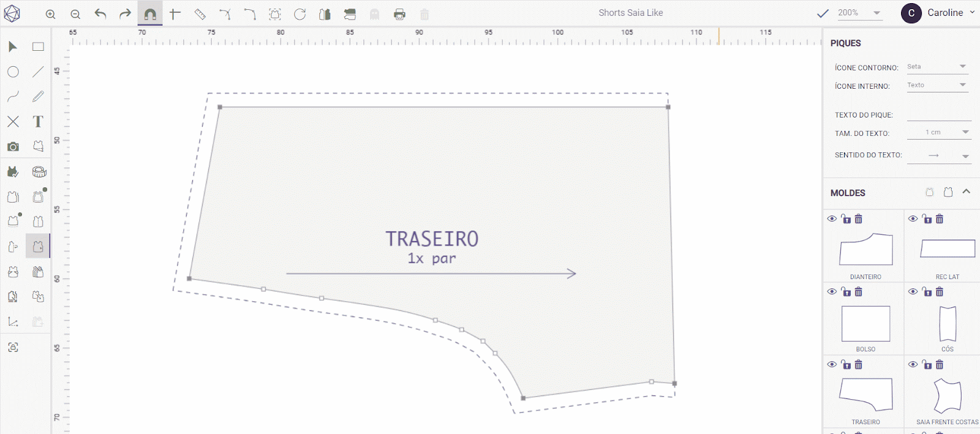The width and height of the screenshot is (980, 434).
Task: Toggle visibility of TRASEIRO pattern
Action: (832, 364)
